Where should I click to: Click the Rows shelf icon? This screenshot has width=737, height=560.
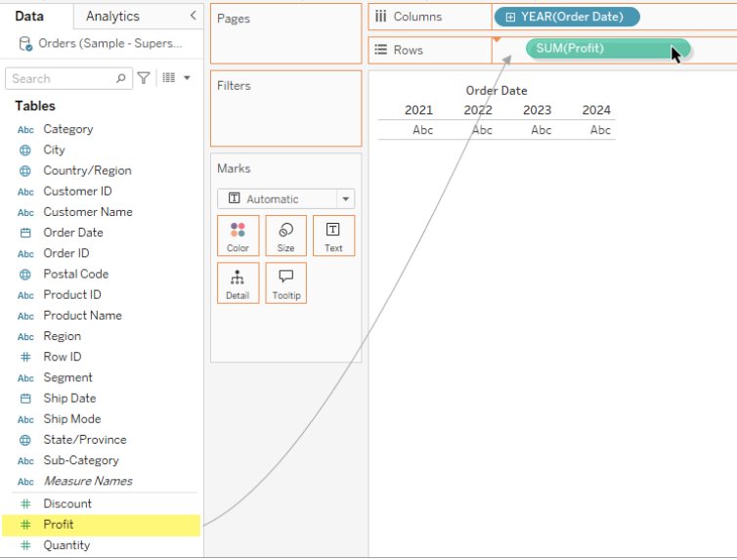(381, 49)
